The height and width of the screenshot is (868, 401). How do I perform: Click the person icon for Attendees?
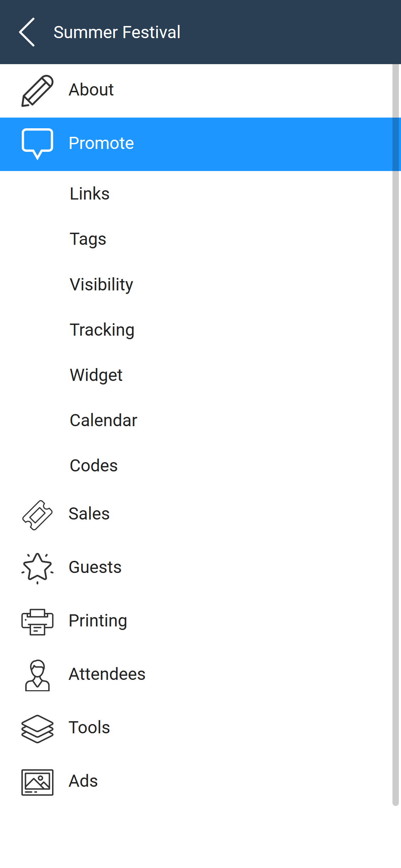click(x=37, y=675)
